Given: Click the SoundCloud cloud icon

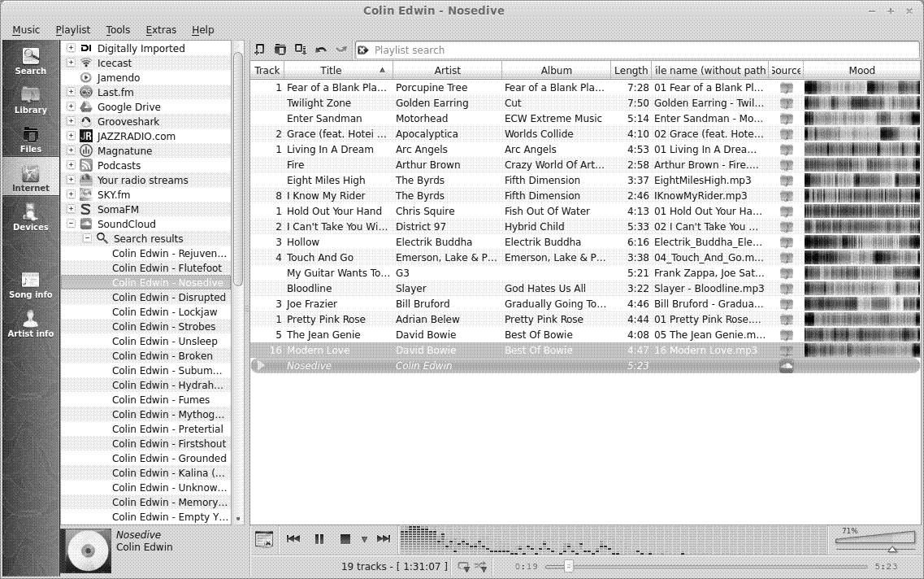Looking at the screenshot, I should tap(86, 224).
